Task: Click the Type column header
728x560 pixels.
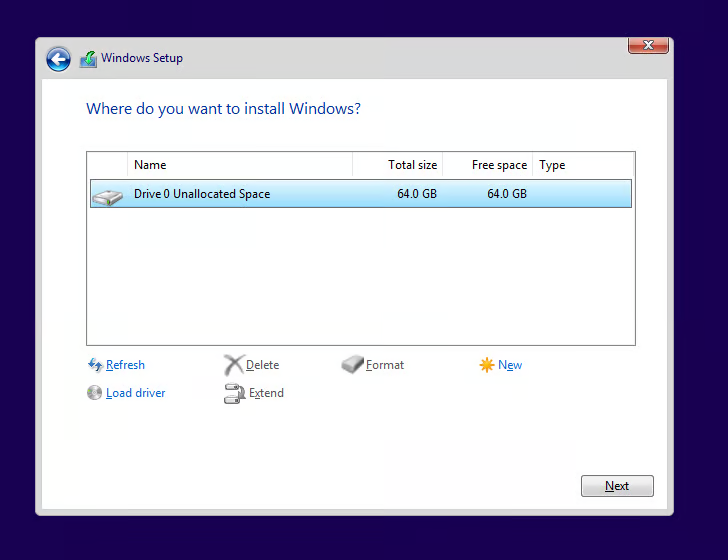Action: click(x=582, y=165)
